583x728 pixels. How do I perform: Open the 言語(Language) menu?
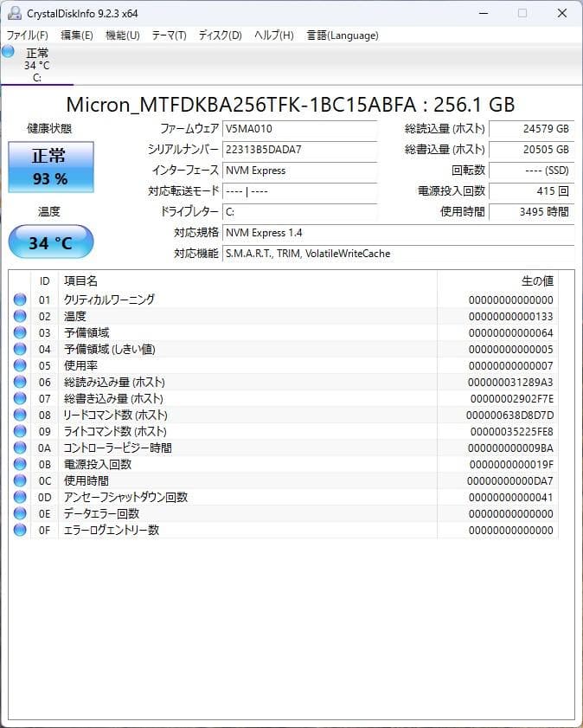pyautogui.click(x=343, y=35)
